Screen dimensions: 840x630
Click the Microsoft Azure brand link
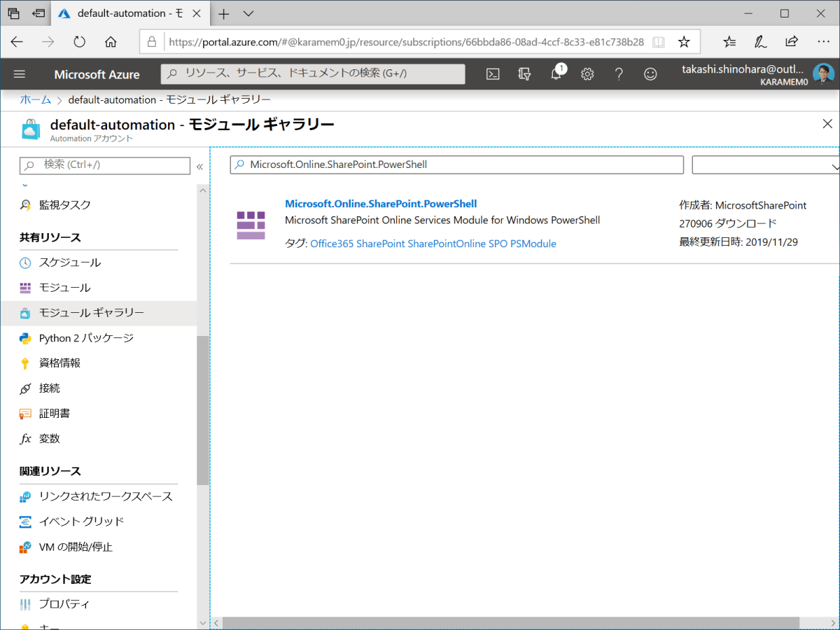(97, 74)
